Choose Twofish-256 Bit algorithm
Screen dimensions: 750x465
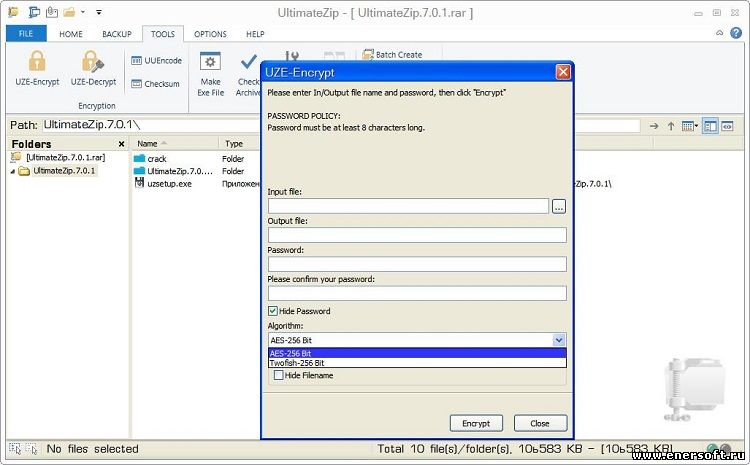(x=417, y=363)
